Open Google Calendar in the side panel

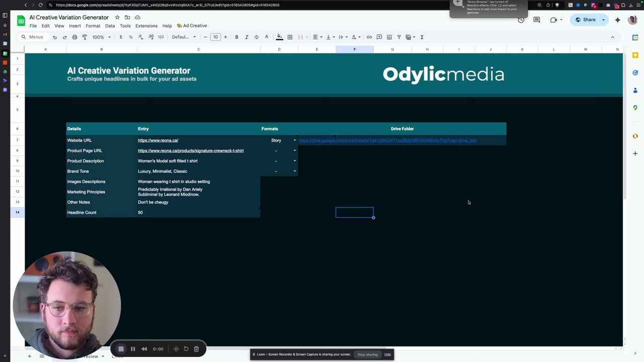point(635,38)
